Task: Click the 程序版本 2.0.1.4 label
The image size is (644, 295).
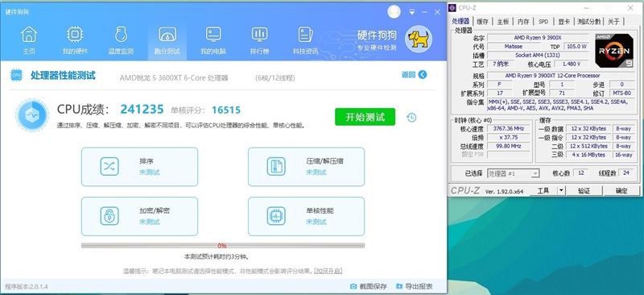Action: 27,286
